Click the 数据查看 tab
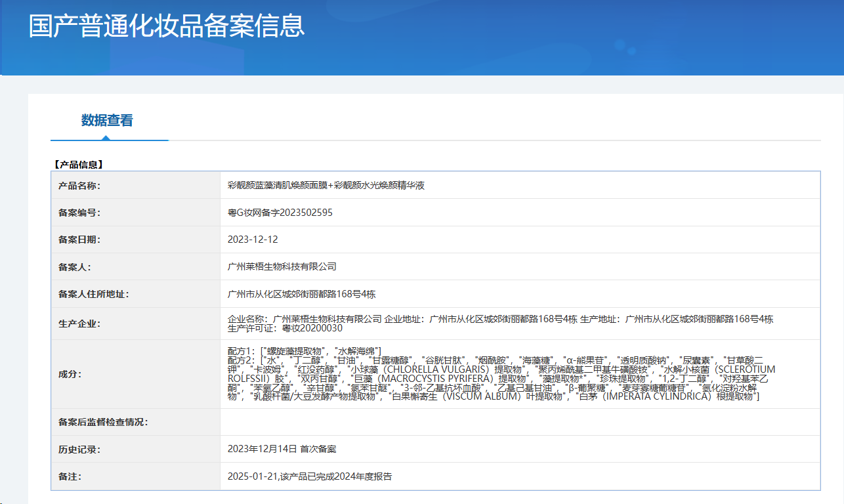Viewport: 844px width, 504px height. coord(107,121)
